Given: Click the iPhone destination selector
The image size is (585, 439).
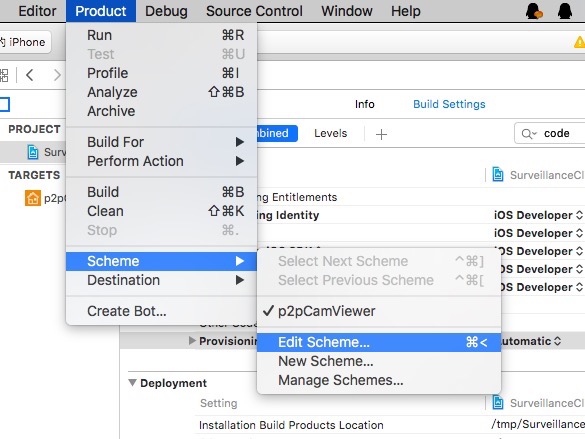Looking at the screenshot, I should (25, 42).
